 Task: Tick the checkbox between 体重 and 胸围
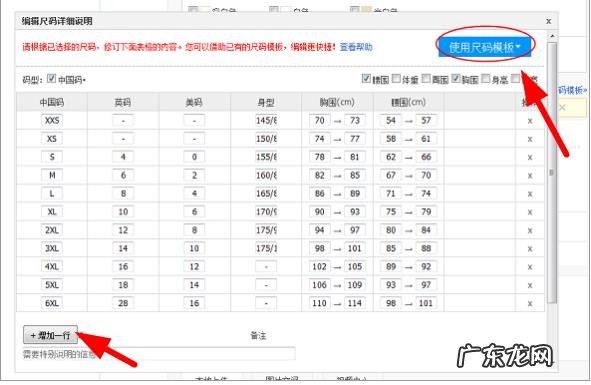426,78
